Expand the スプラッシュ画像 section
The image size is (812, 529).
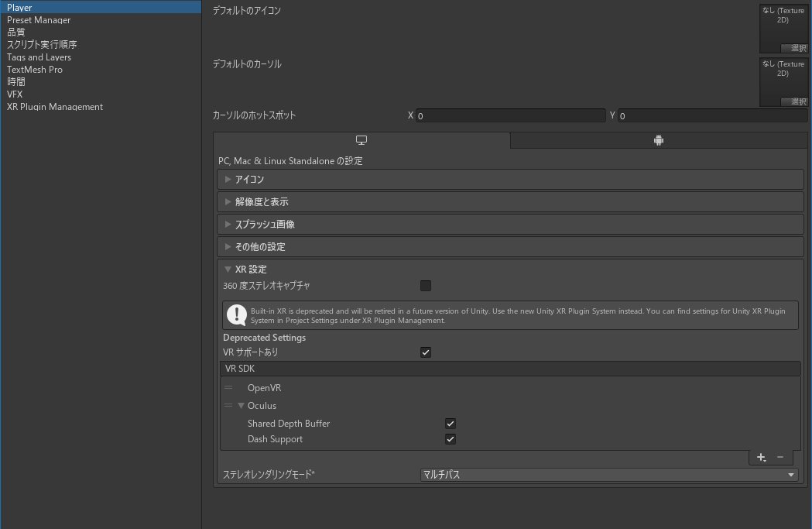[228, 224]
